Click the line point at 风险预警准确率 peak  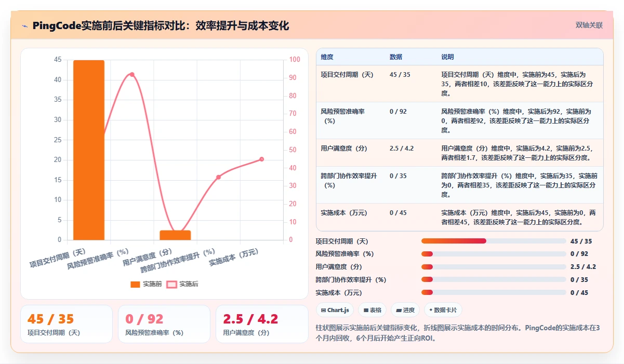(132, 75)
